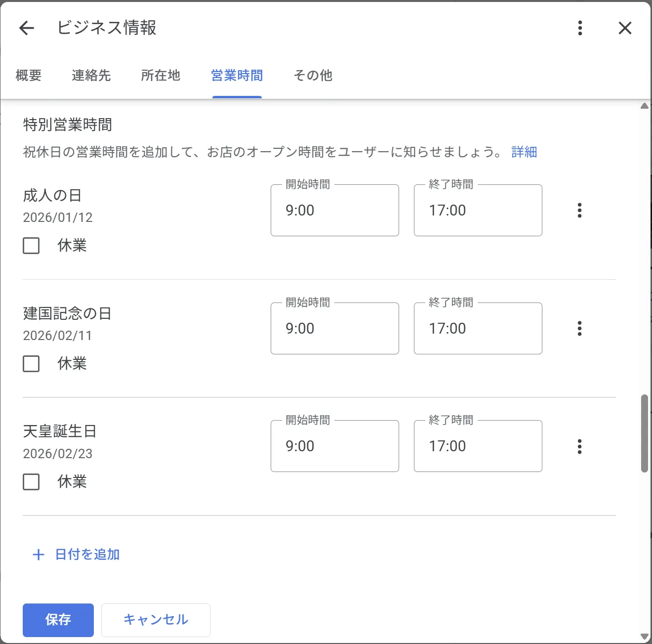
Task: Open 終了時間 dropdown for 建国記念の日
Action: tap(478, 329)
